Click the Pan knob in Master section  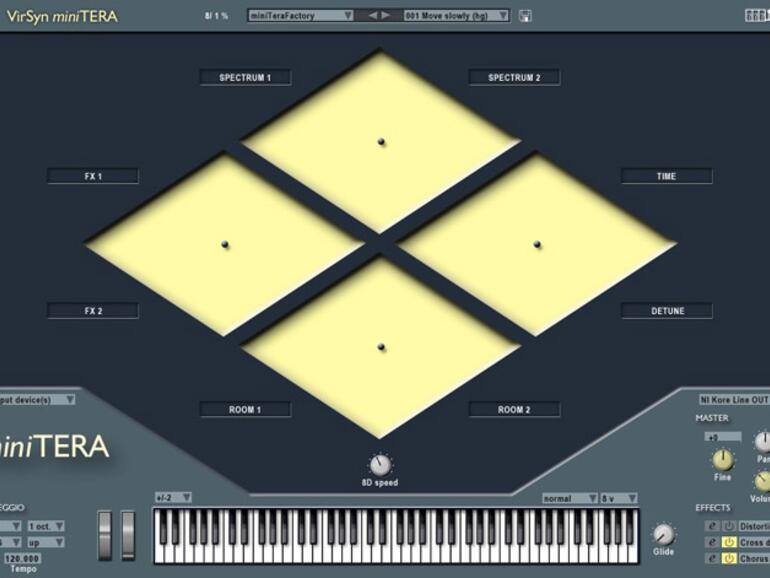[763, 441]
